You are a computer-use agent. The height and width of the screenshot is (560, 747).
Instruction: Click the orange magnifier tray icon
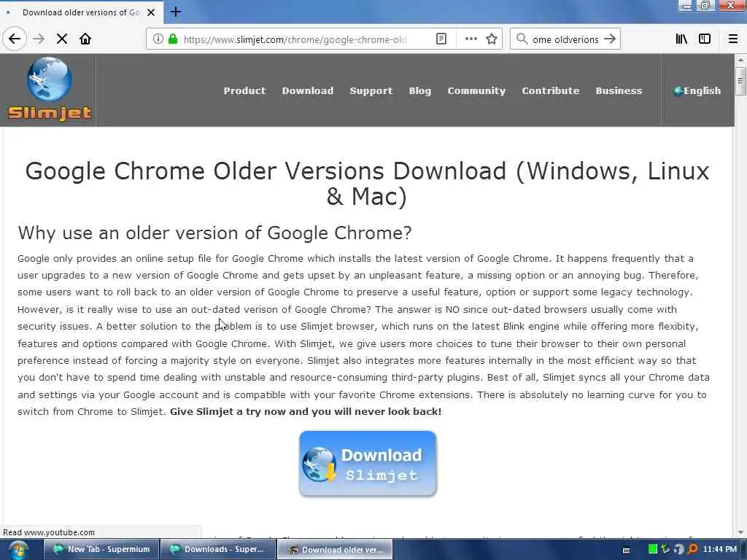(x=693, y=549)
